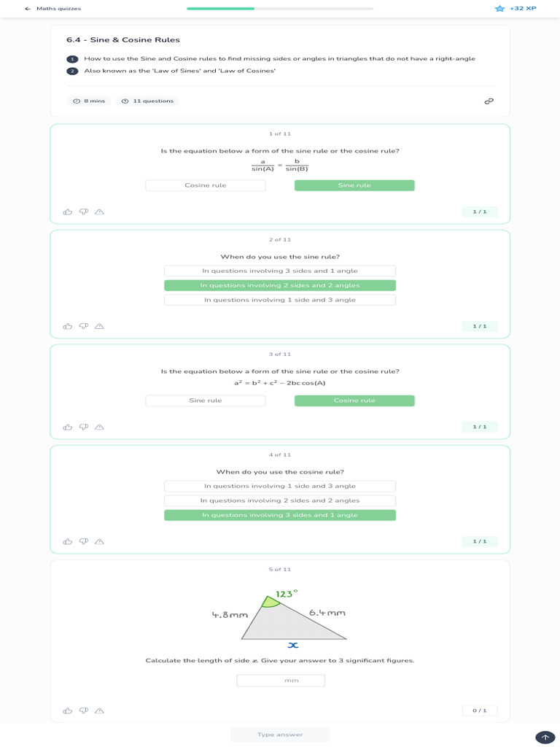Click the mm answer input field
This screenshot has height=747, width=560.
tap(281, 681)
